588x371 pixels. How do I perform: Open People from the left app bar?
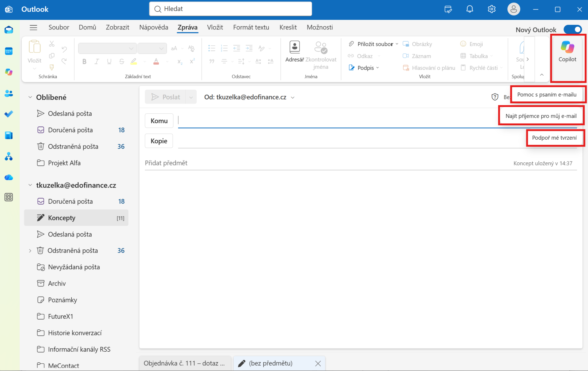[9, 93]
